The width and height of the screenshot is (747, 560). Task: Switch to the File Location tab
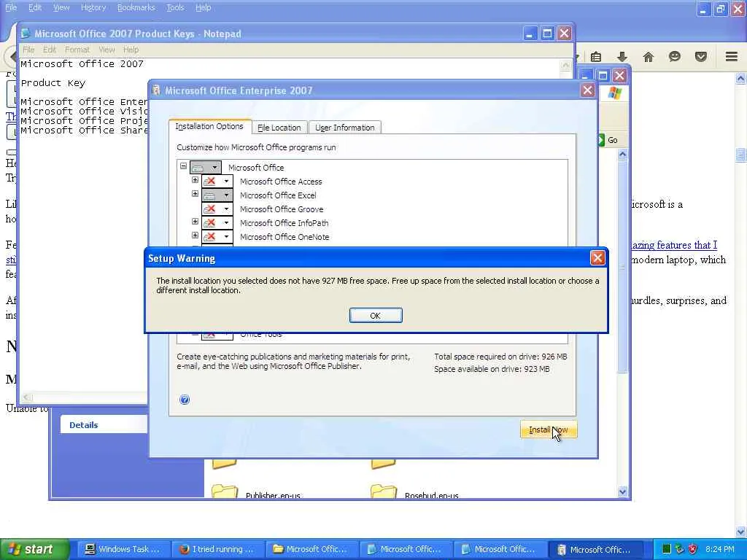[279, 128]
